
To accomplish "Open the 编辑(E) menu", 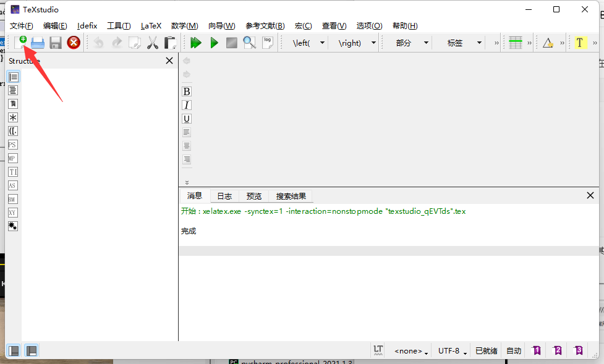I will [x=55, y=26].
